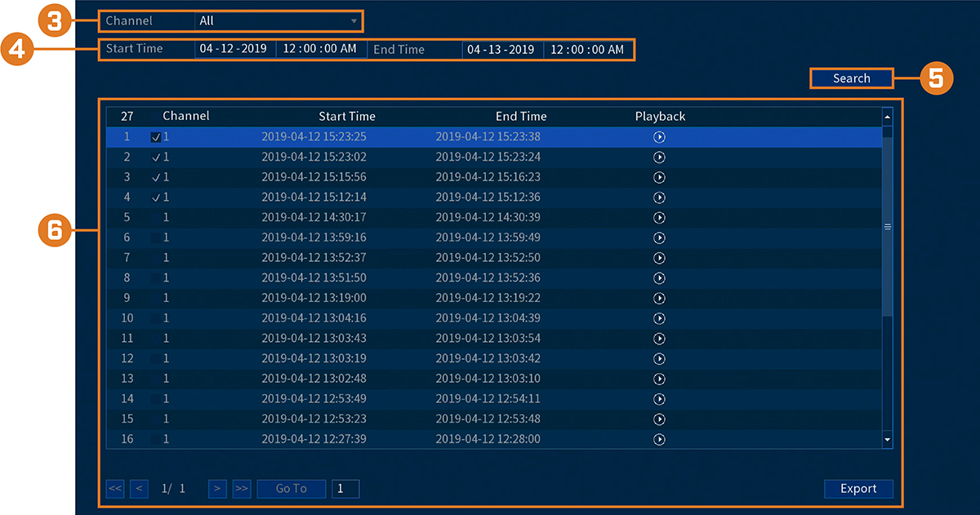Image resolution: width=980 pixels, height=515 pixels.
Task: Click the scrollbar up arrow
Action: click(x=888, y=118)
